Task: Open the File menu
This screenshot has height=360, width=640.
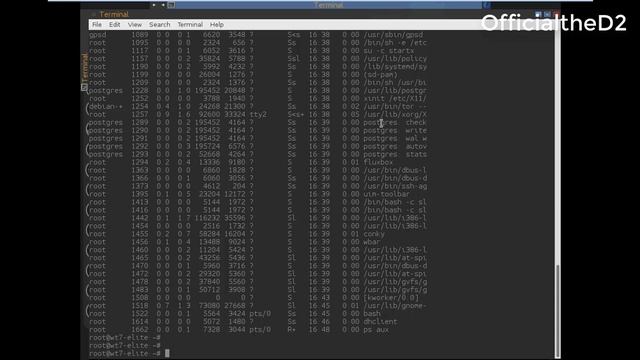Action: (97, 24)
